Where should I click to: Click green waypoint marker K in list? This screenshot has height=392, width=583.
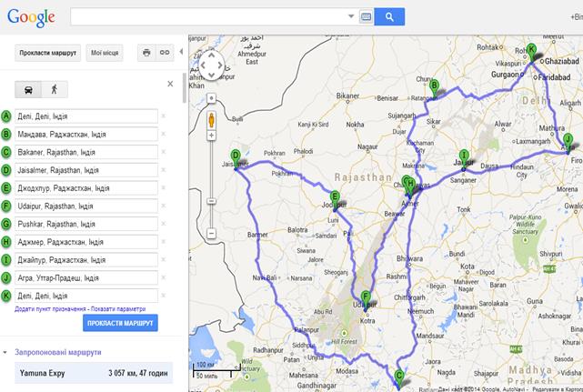tap(6, 296)
